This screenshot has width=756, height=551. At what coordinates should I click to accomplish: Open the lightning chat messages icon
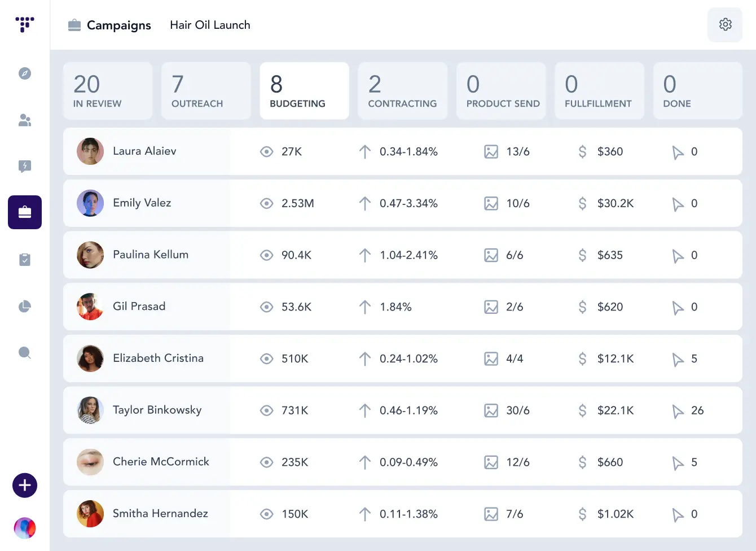click(25, 166)
